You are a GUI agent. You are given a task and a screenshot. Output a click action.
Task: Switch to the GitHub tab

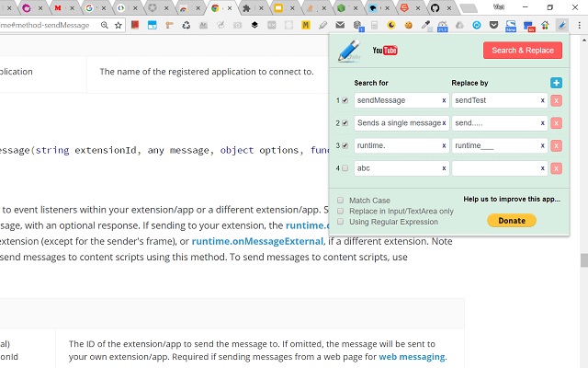point(435,8)
